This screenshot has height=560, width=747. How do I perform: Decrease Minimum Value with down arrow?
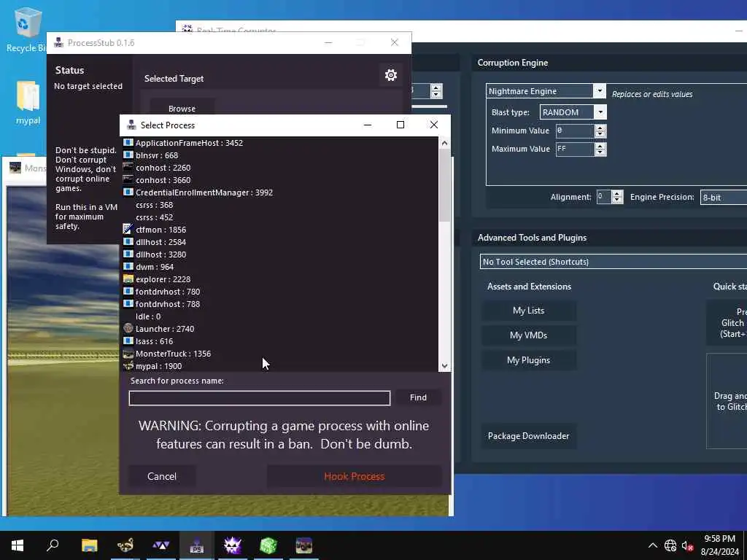(x=600, y=134)
